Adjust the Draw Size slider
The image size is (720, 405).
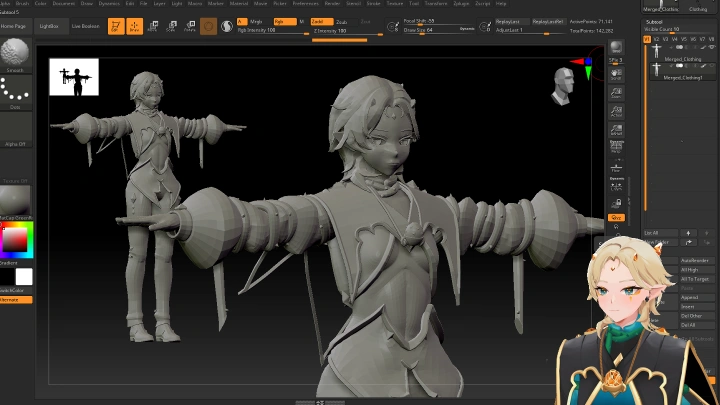click(x=439, y=30)
